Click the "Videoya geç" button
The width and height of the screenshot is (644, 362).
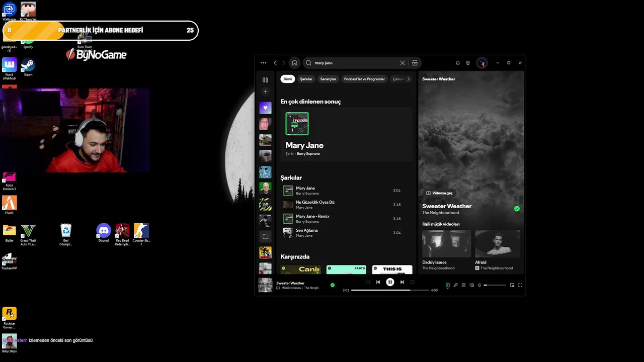(x=440, y=193)
